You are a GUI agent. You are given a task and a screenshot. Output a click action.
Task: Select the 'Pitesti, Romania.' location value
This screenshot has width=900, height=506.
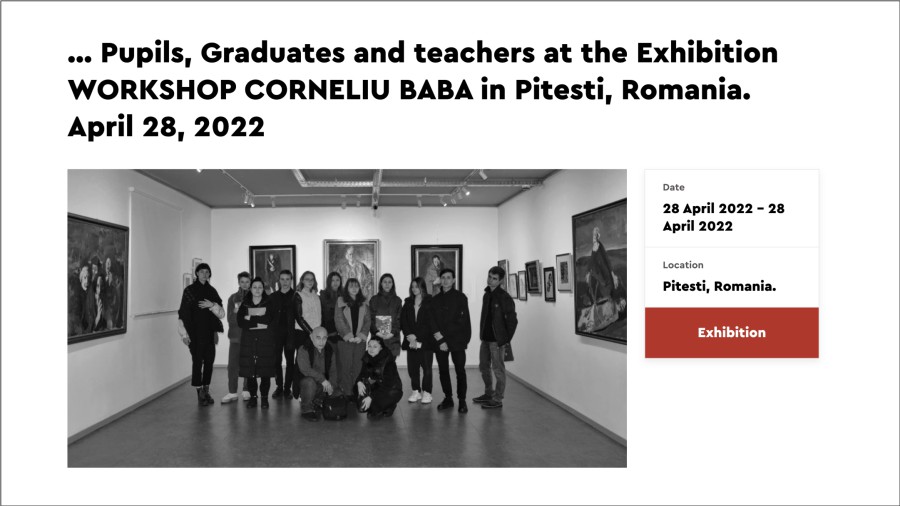tap(719, 286)
